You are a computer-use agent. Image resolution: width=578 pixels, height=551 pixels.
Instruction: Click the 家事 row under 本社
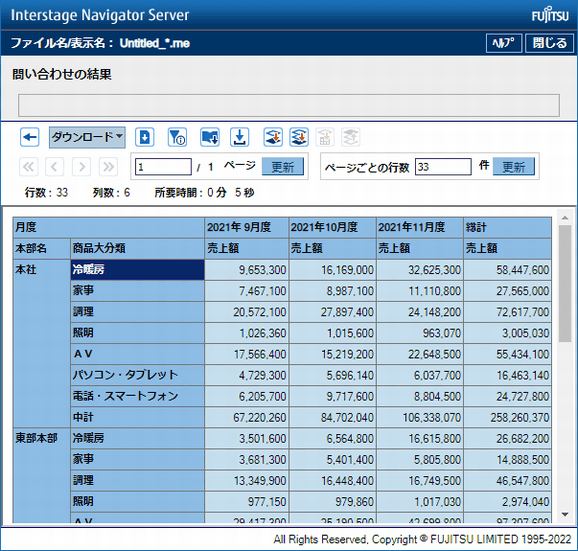coord(137,291)
